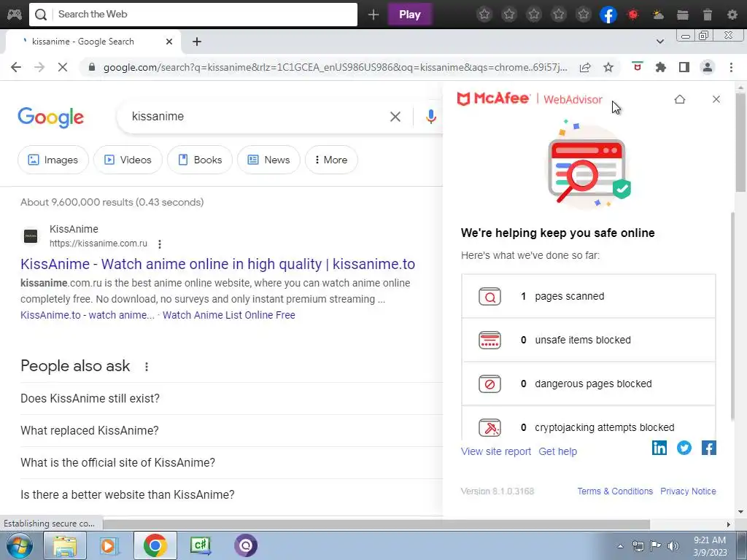The height and width of the screenshot is (560, 747).
Task: Click the Google logo
Action: [x=50, y=117]
